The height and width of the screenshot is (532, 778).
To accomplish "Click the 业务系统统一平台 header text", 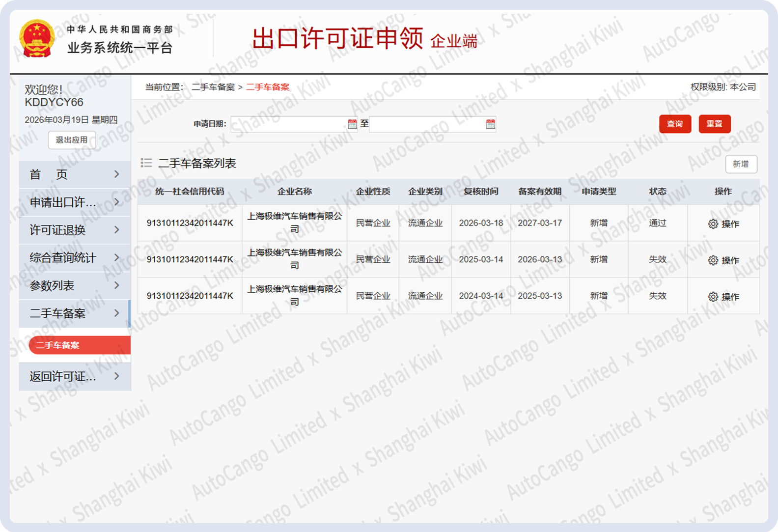I will pos(120,48).
